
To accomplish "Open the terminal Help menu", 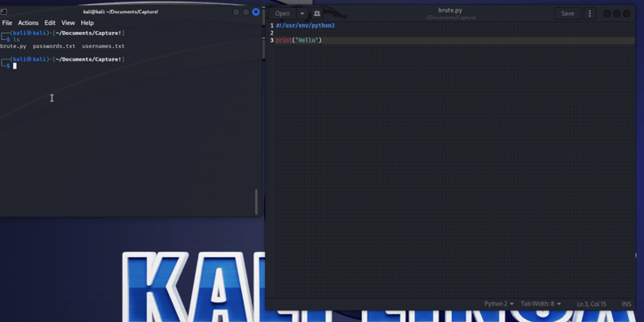I will (x=87, y=23).
